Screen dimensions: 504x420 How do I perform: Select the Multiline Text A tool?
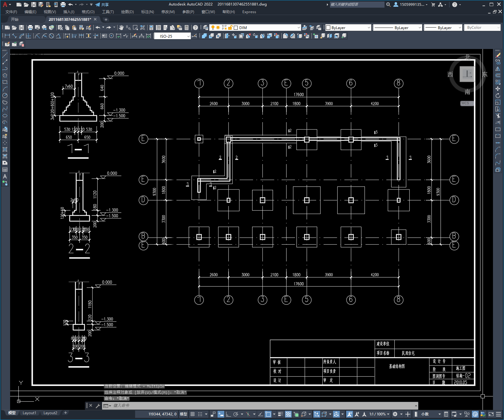click(x=5, y=176)
